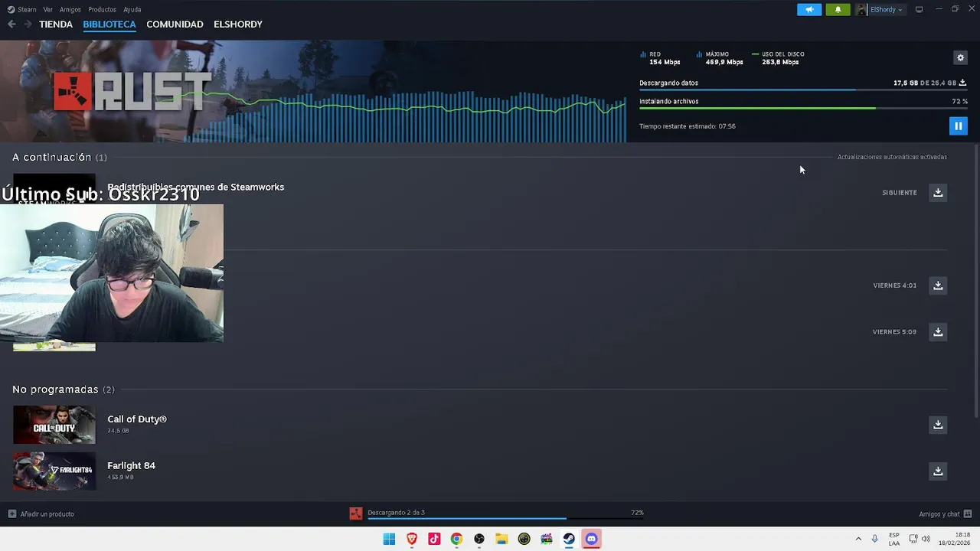Show hidden system tray icons
This screenshot has width=980, height=551.
pos(858,539)
